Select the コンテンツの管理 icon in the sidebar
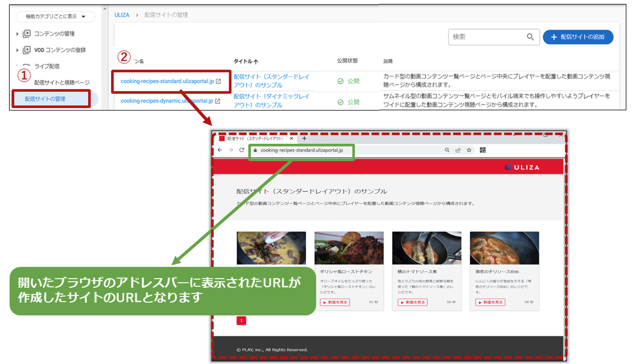Image resolution: width=633 pixels, height=364 pixels. pos(27,34)
